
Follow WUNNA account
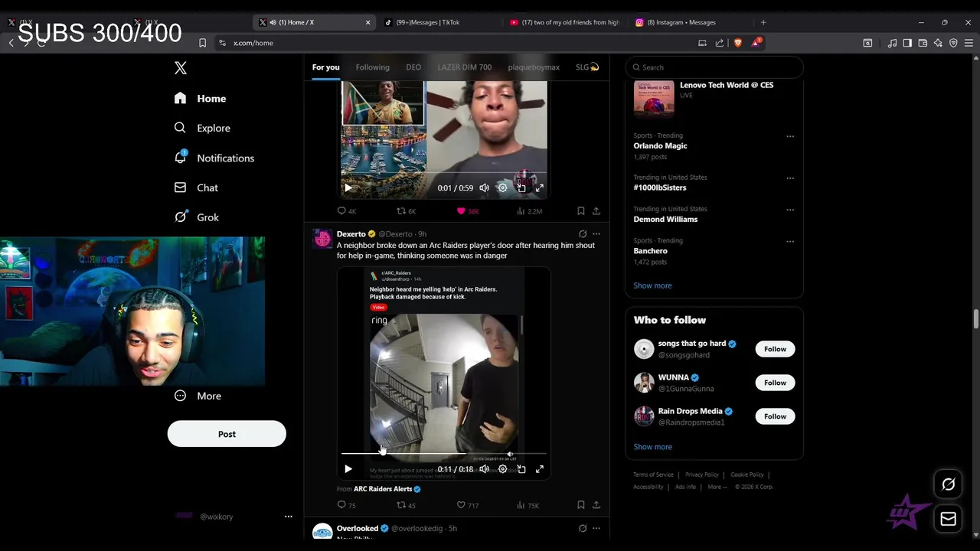tap(775, 383)
